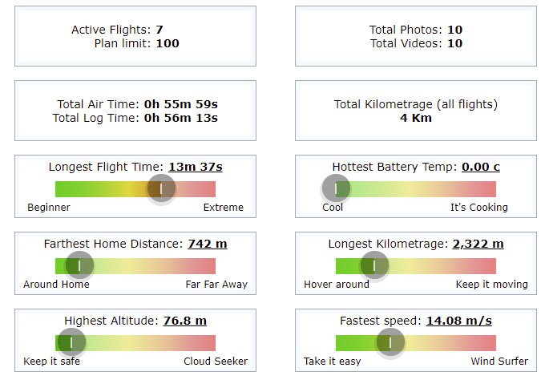This screenshot has height=392, width=553.
Task: Open the Fastest speed 14.08 m/s link
Action: 459,321
